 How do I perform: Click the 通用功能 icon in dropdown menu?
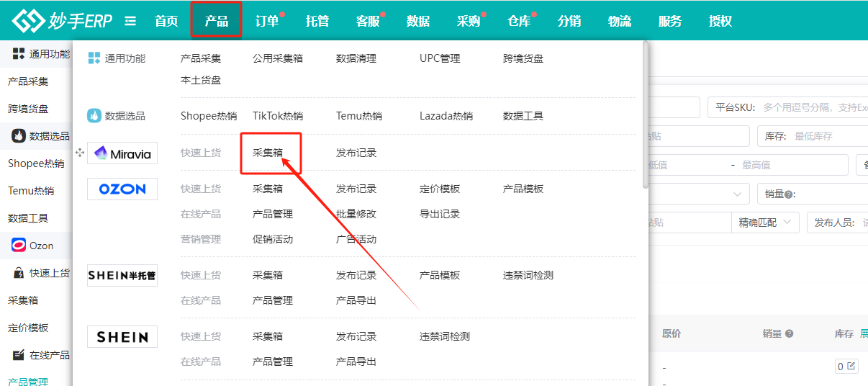coord(94,58)
